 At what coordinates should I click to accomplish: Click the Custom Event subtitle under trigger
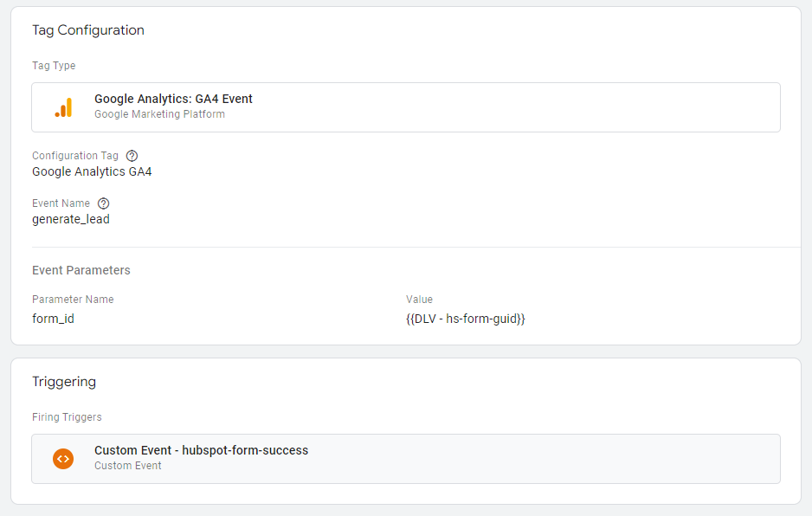pyautogui.click(x=128, y=466)
